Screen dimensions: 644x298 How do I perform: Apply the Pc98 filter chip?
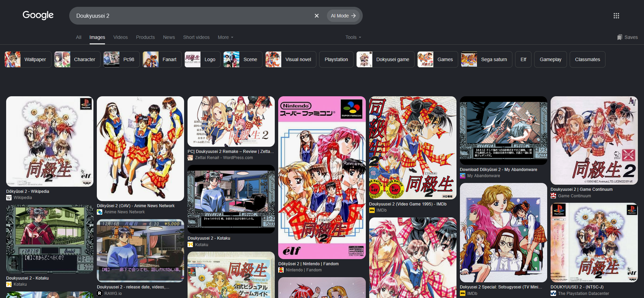121,59
